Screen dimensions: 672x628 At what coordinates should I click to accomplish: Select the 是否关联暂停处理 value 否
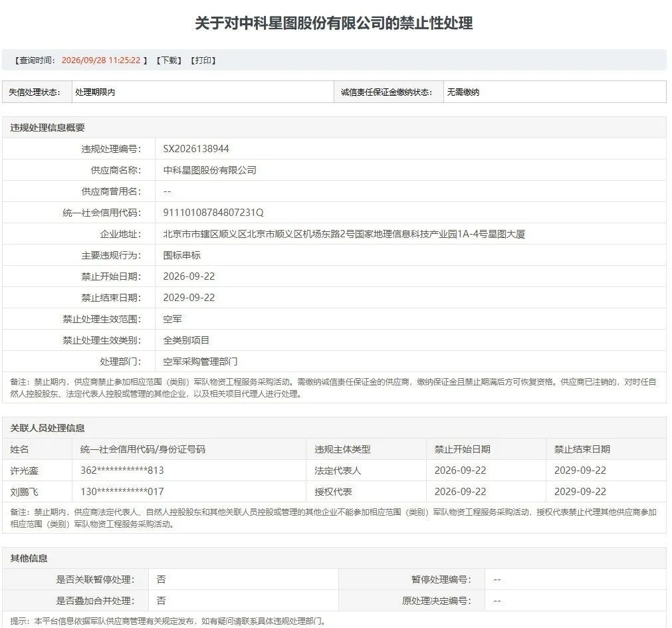click(x=161, y=579)
